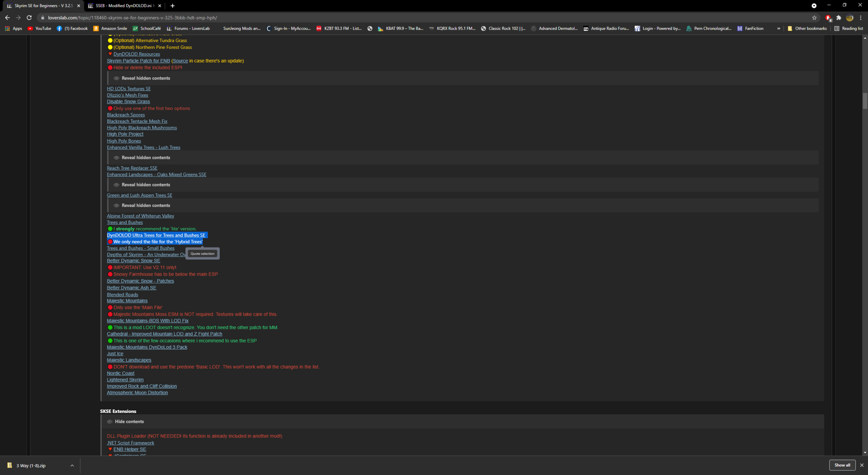Image resolution: width=868 pixels, height=475 pixels.
Task: Open the Extensions puzzle-piece menu
Action: (x=839, y=18)
